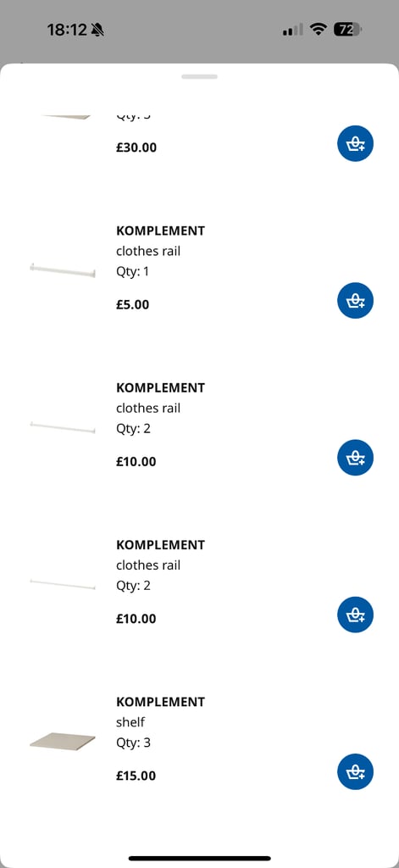Open the KOMPLEMENT shelf product title
Screen dimensions: 399x868
coord(160,702)
